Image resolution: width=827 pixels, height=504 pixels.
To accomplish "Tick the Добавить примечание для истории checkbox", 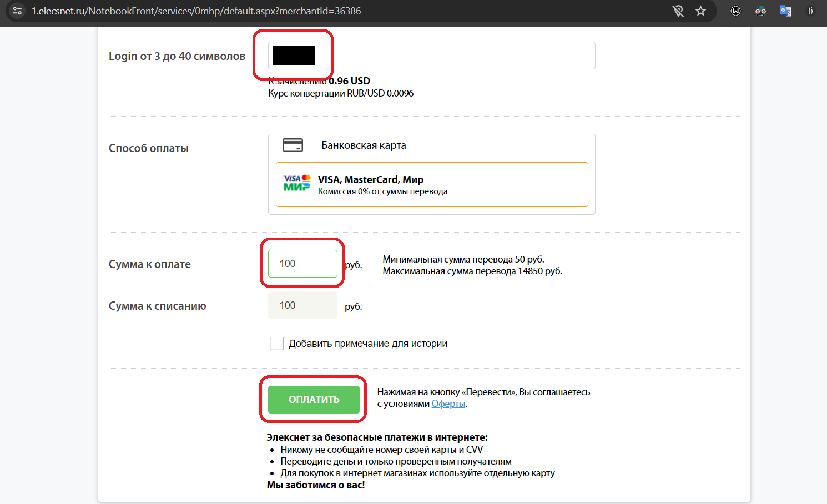I will pos(276,344).
